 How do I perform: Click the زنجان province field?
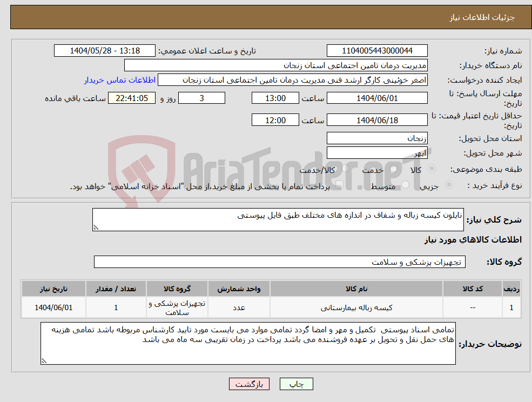376,138
